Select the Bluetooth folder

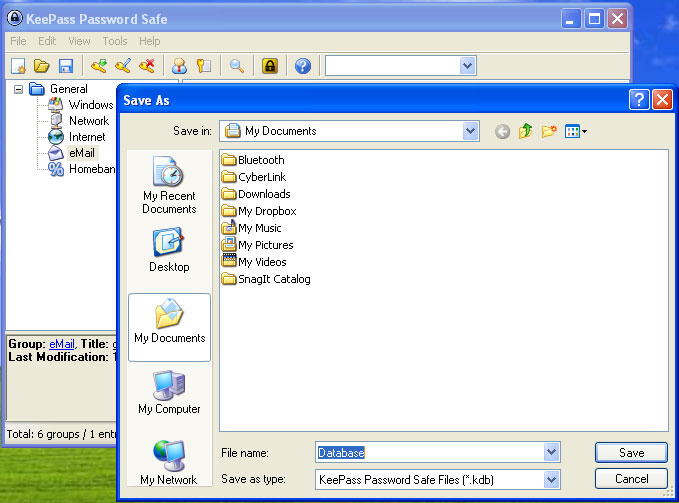tap(253, 160)
